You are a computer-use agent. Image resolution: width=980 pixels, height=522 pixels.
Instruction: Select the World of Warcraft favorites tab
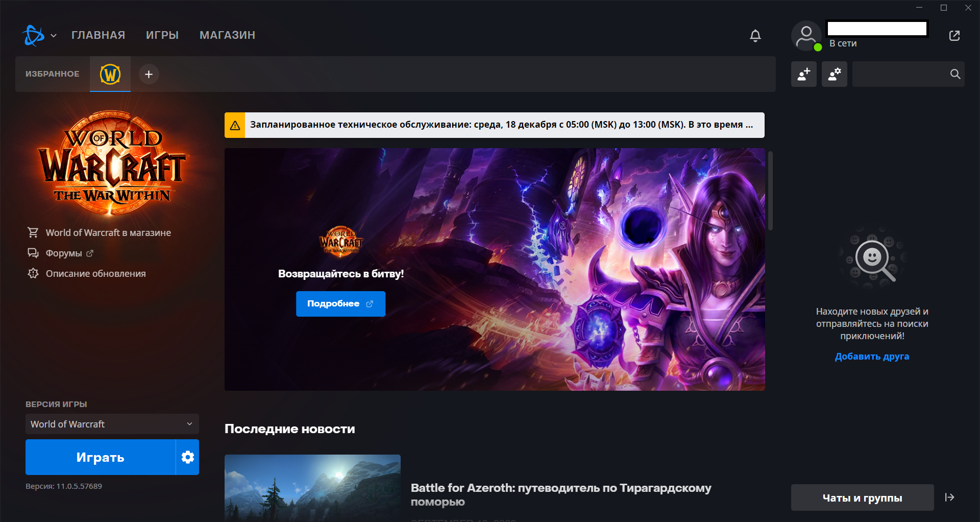point(110,74)
